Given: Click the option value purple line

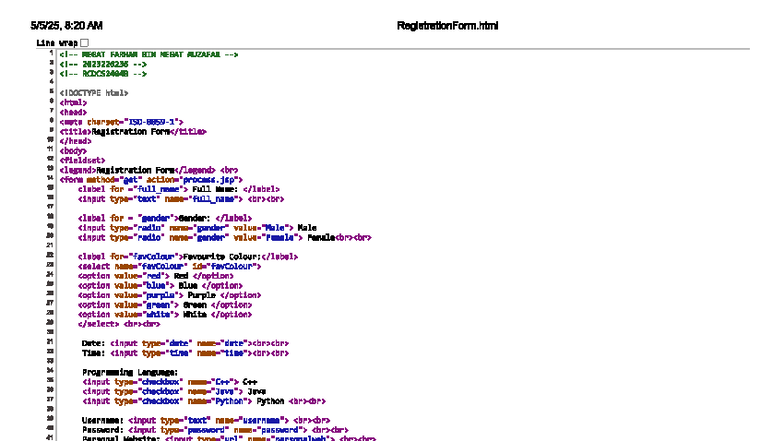Looking at the screenshot, I should point(170,295).
